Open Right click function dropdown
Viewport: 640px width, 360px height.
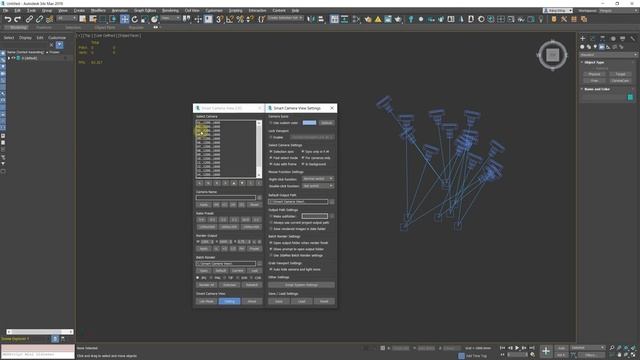pos(318,179)
